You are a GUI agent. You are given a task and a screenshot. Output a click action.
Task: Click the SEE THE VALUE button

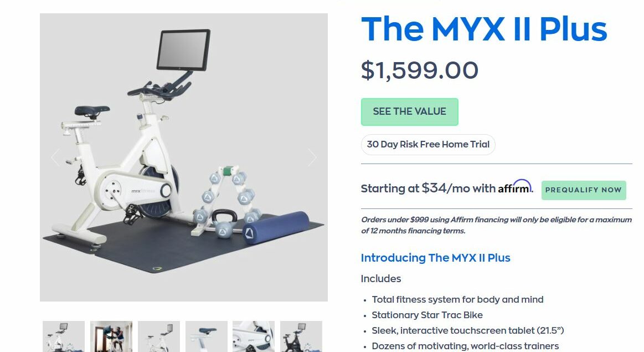tap(409, 112)
